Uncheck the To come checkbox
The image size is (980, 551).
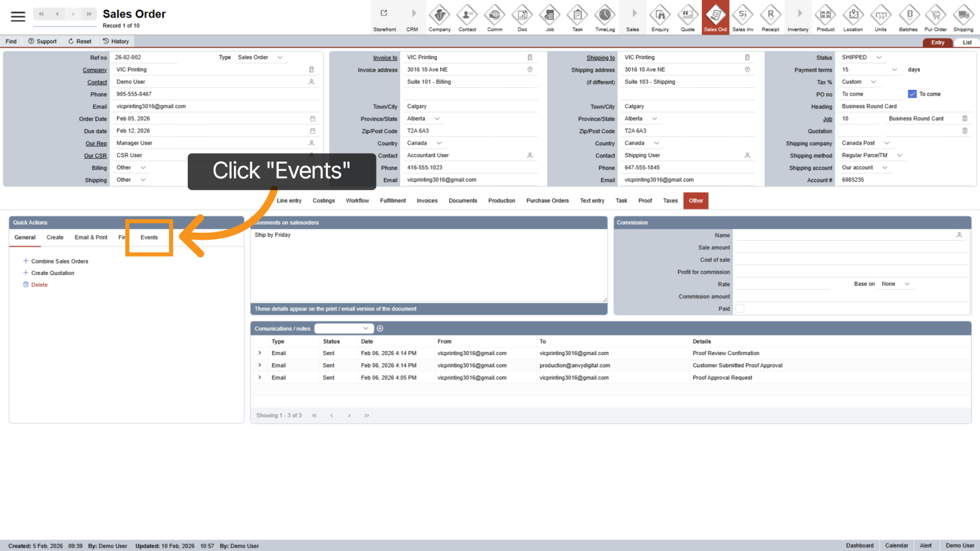pos(912,93)
